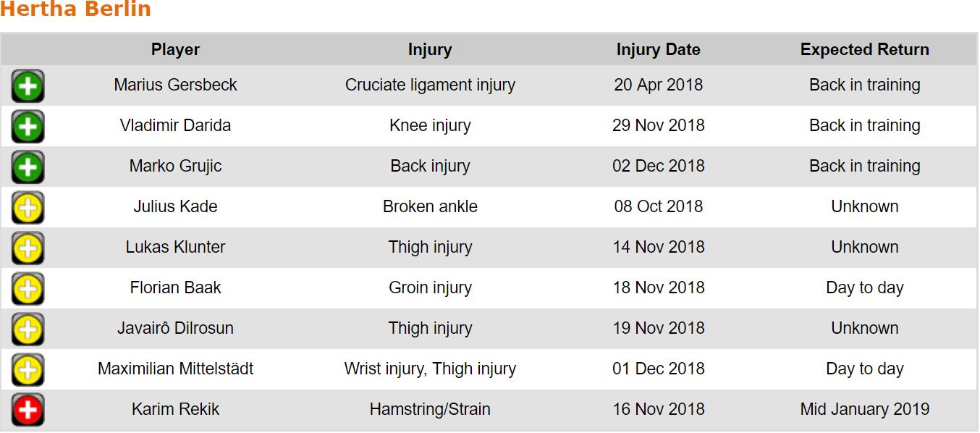Click the Expected Return column header
Screen dimensions: 980x433
click(x=864, y=50)
